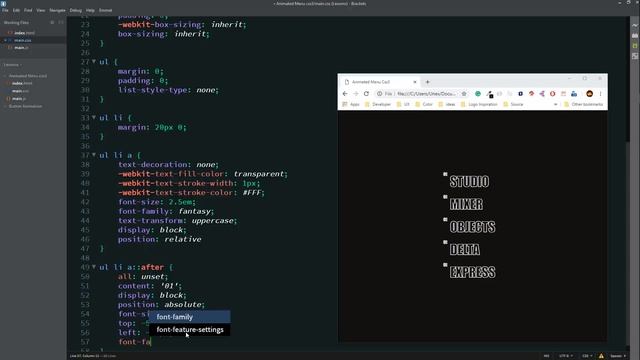
Task: Open Working Files settings gear icon
Action: pos(52,22)
